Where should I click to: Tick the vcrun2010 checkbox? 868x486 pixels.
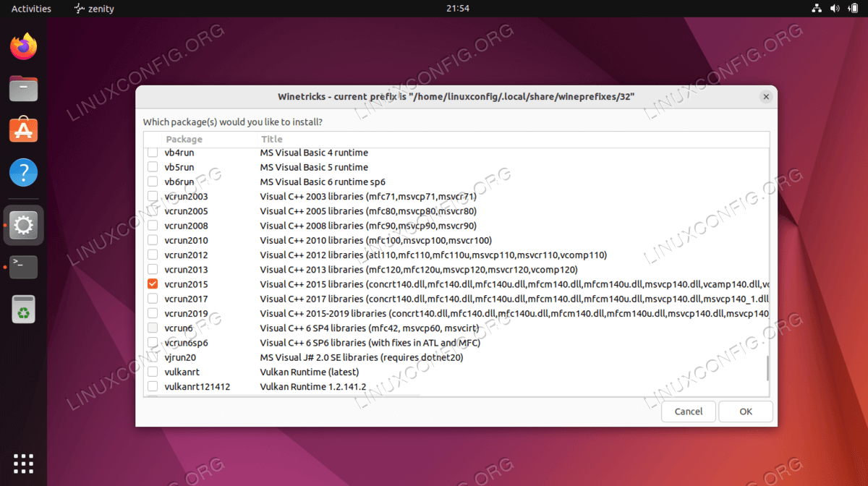point(153,240)
